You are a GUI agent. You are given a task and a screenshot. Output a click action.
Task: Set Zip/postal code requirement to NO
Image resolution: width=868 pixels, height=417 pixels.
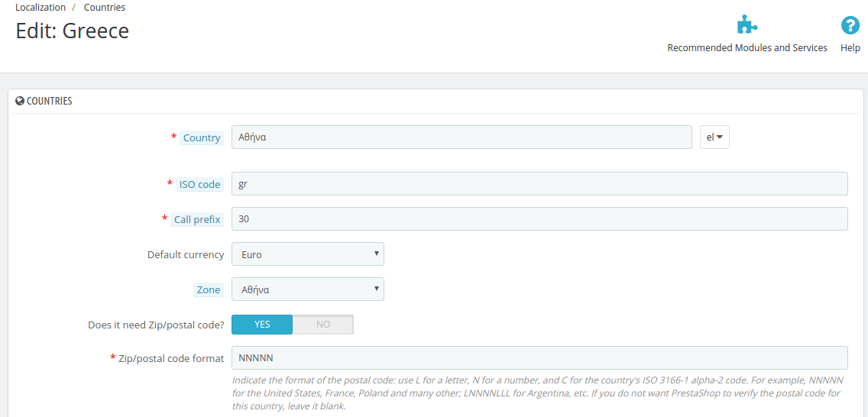323,325
